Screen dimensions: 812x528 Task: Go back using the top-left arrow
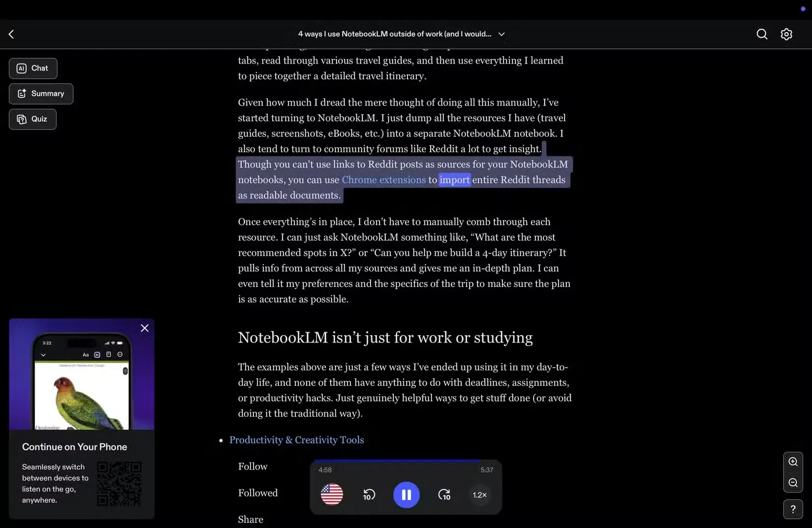11,34
